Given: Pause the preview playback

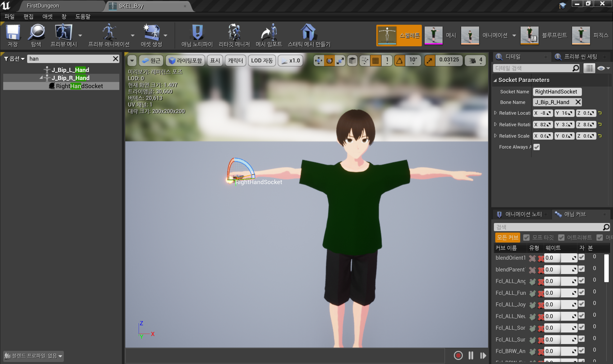Looking at the screenshot, I should click(471, 355).
